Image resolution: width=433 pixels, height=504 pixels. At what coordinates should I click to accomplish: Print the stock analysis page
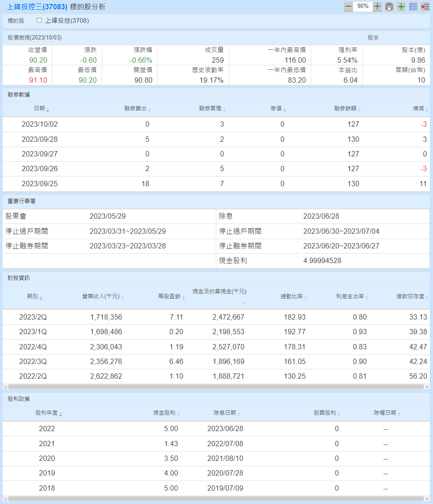389,7
